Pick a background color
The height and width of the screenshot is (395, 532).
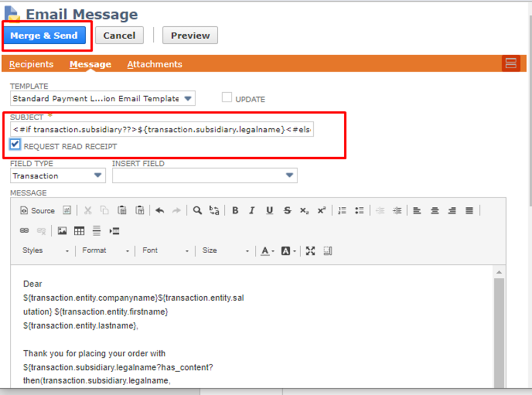click(289, 251)
